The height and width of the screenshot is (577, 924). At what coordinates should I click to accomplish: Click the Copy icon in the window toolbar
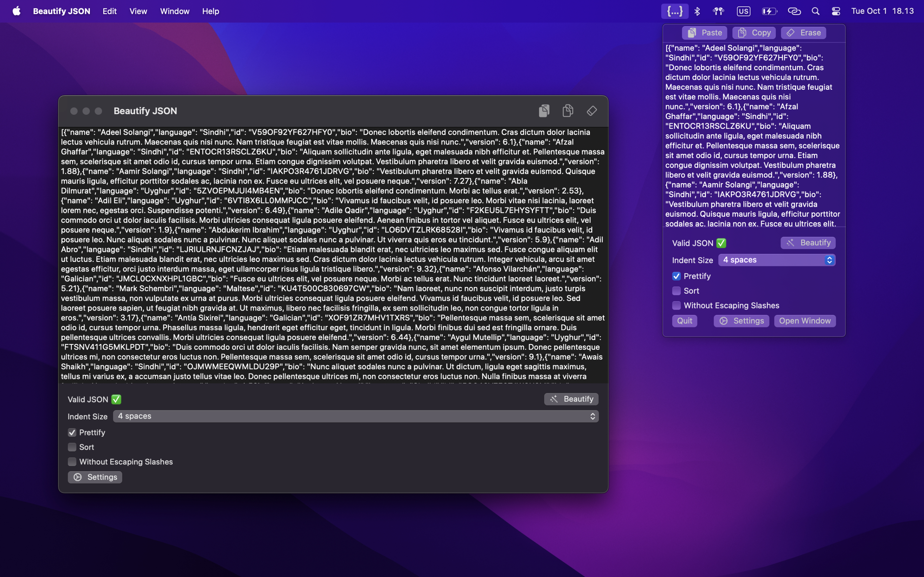click(568, 111)
